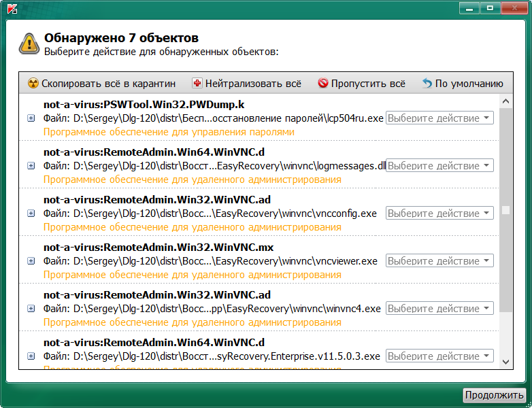
Task: Click the red prohibition skip icon
Action: [323, 83]
